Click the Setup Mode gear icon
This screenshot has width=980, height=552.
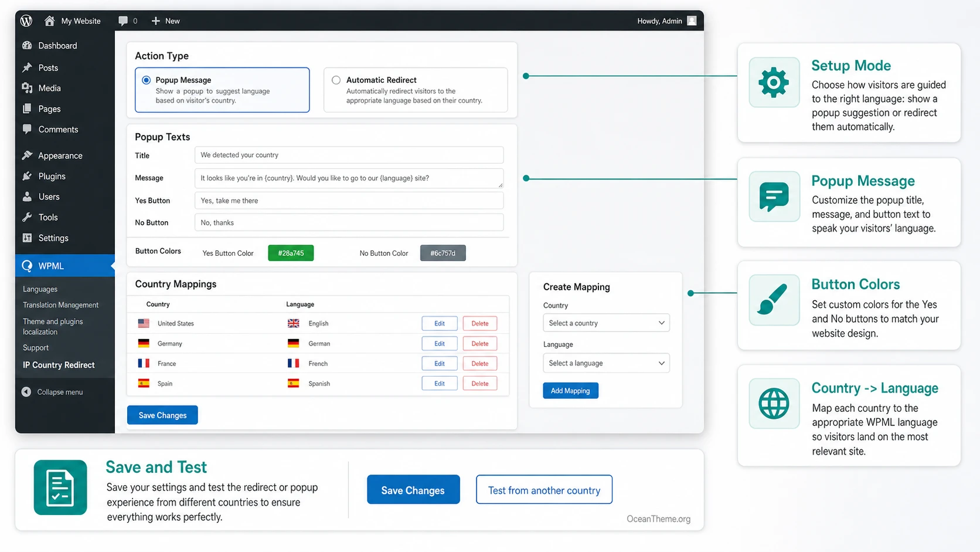pos(774,82)
